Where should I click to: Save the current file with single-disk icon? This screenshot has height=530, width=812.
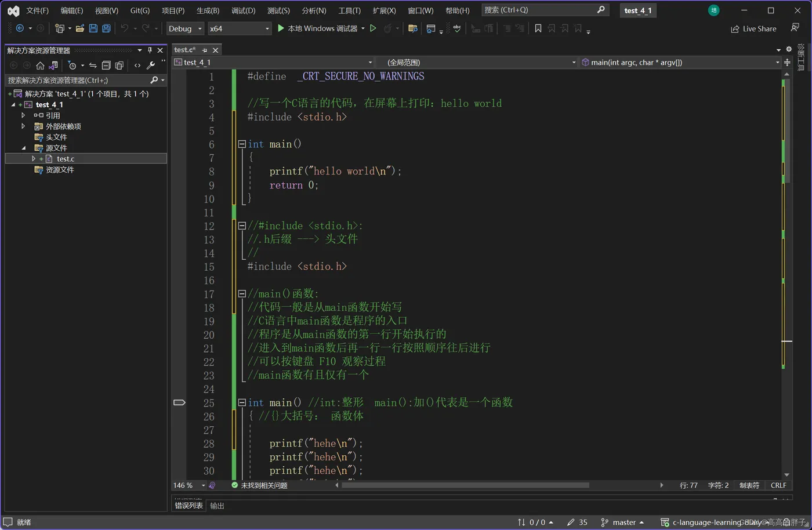point(93,28)
